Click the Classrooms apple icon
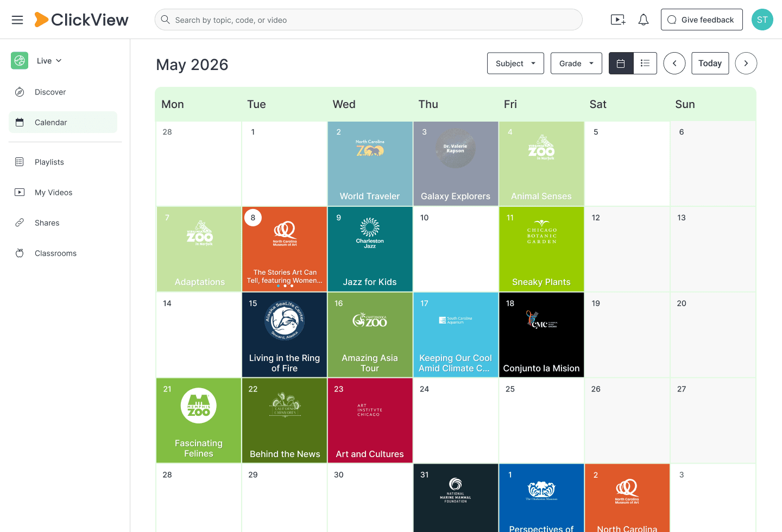 [x=20, y=253]
